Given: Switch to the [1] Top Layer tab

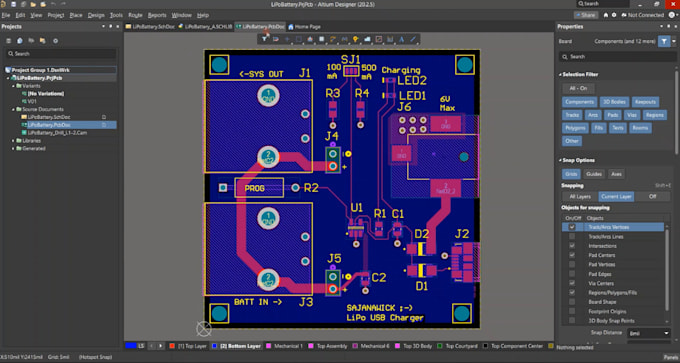Looking at the screenshot, I should click(188, 346).
